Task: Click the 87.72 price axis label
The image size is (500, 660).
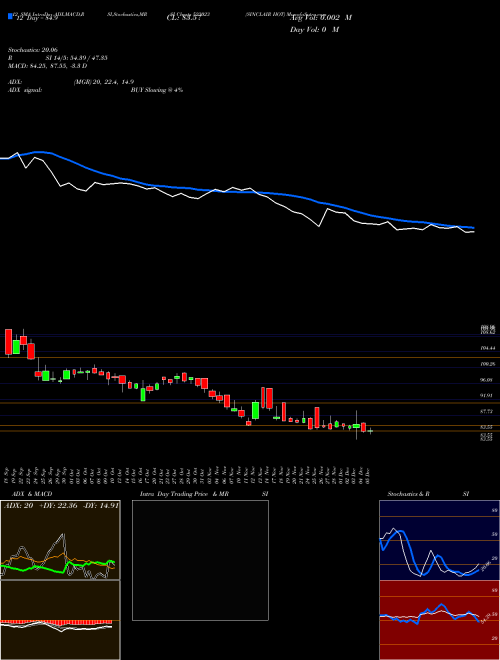Action: 488,411
